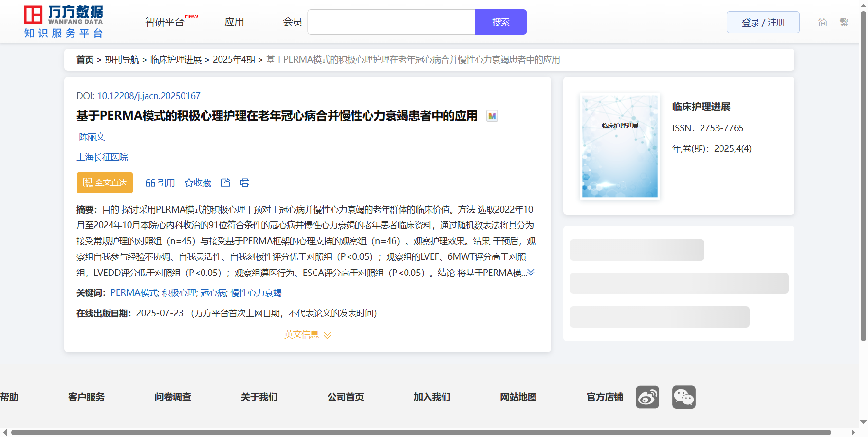Open footer link 公司首页
This screenshot has width=868, height=437.
[x=346, y=397]
